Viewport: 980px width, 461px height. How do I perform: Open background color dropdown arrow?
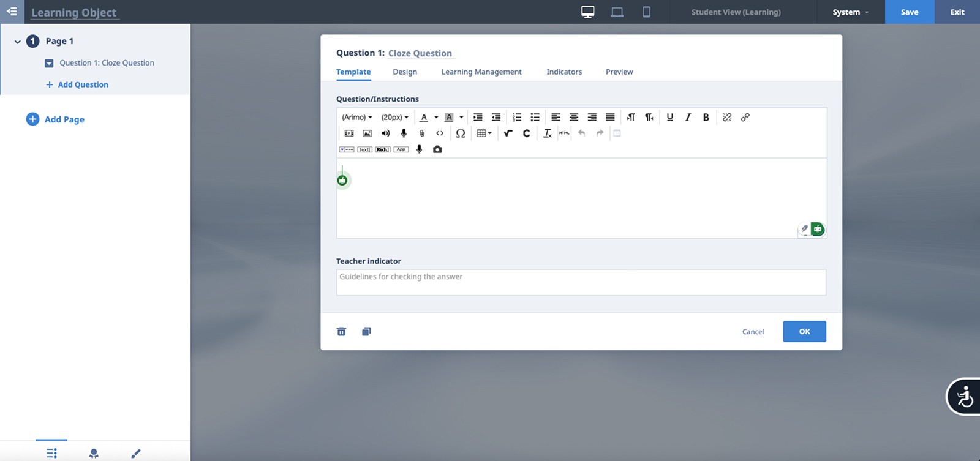tap(461, 117)
